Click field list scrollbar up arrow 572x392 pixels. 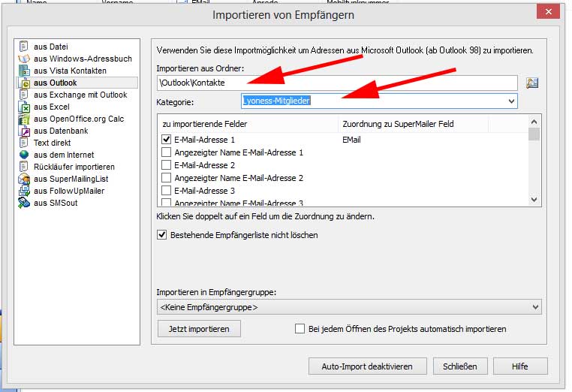(x=534, y=122)
